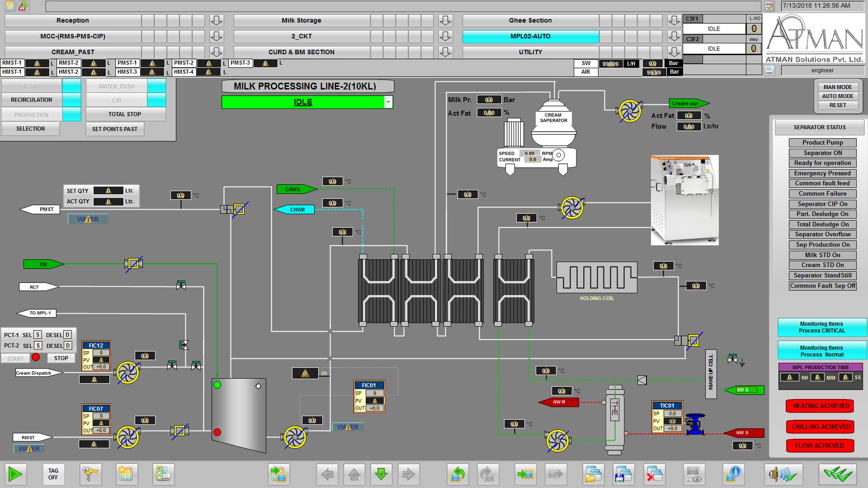This screenshot has height=488, width=868.
Task: Expand the CREAM_PAST row down arrow
Action: tap(216, 52)
